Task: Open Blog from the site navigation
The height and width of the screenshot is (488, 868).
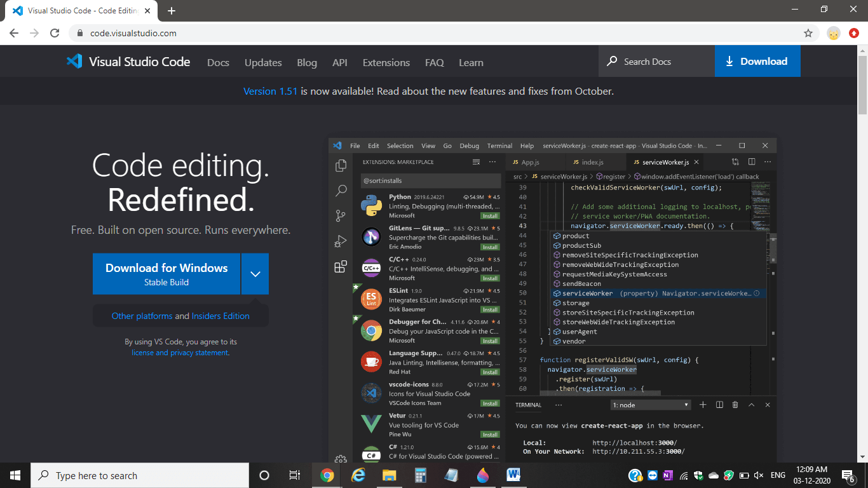Action: pyautogui.click(x=307, y=62)
